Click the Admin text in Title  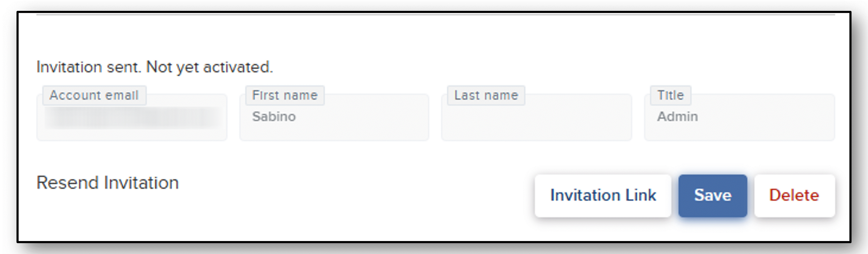click(678, 117)
